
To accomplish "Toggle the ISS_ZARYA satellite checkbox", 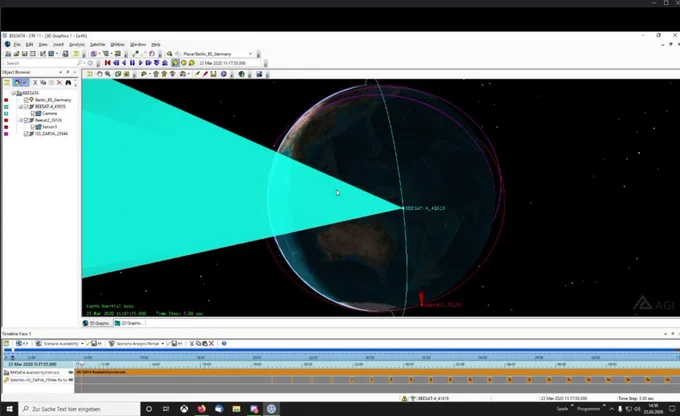I will [26, 134].
